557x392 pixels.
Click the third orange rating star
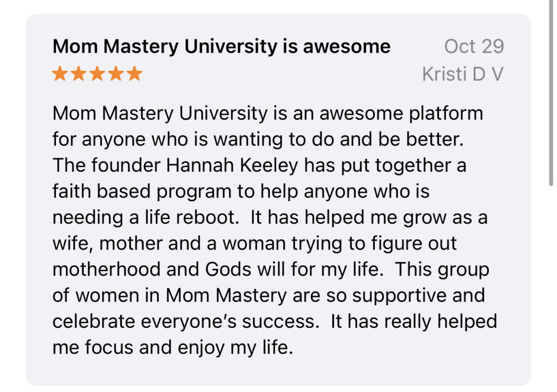(x=97, y=74)
